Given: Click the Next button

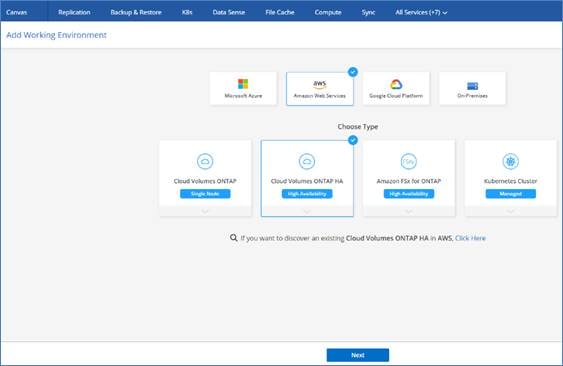Looking at the screenshot, I should point(358,355).
